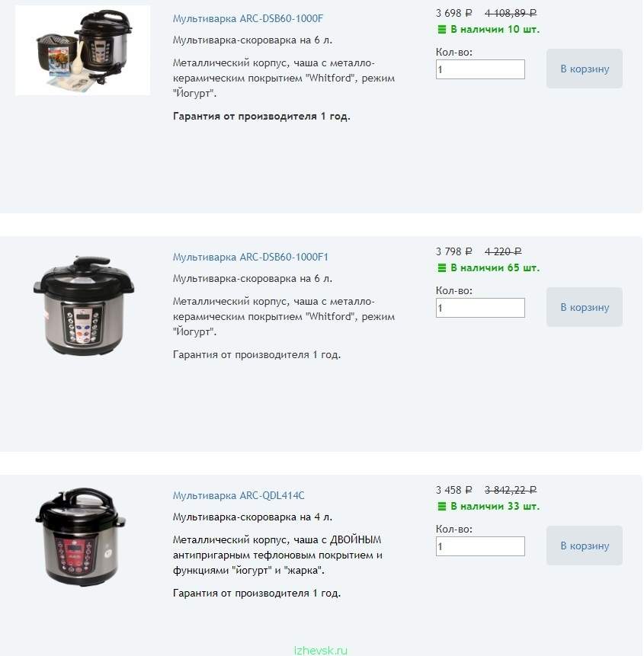The width and height of the screenshot is (644, 656).
Task: Add ARC-DSB60-1000F1 to cart with В корзину
Action: 585,307
